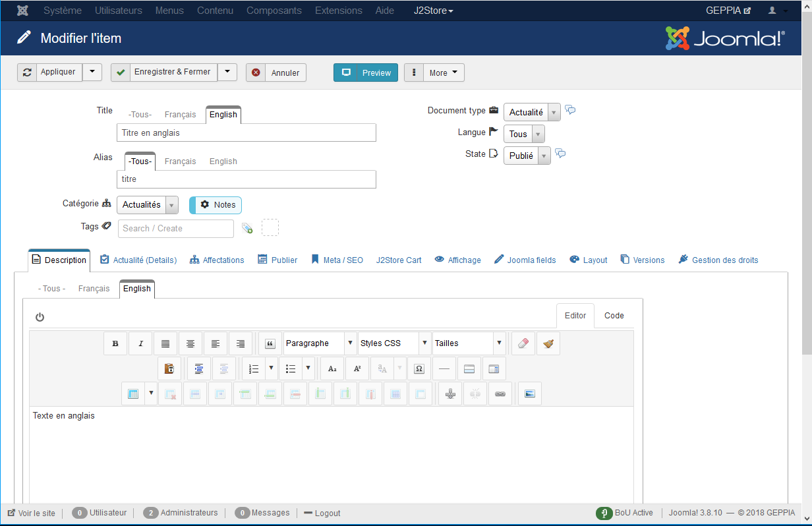This screenshot has width=812, height=526.
Task: Click the Logout link in status bar
Action: (322, 513)
